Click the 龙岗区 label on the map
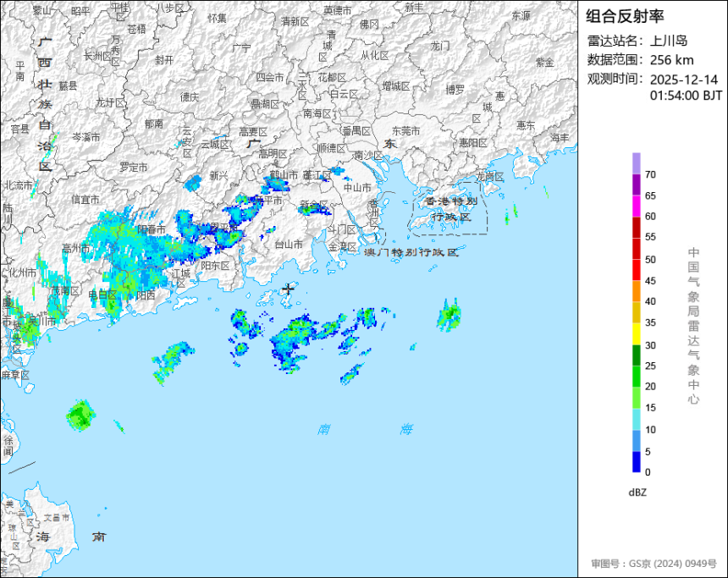This screenshot has height=578, width=728. [x=490, y=177]
